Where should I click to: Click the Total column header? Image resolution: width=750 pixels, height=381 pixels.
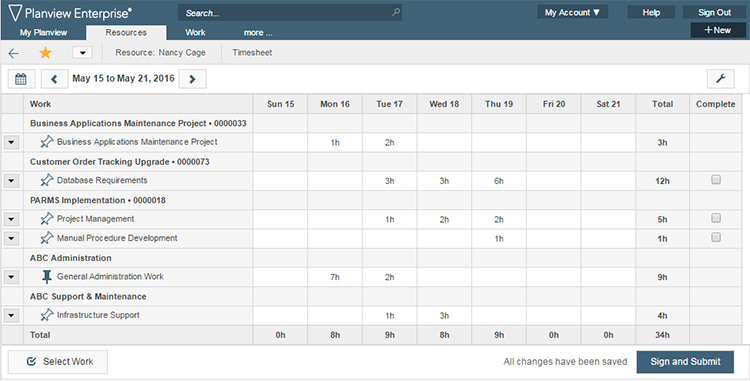point(662,104)
